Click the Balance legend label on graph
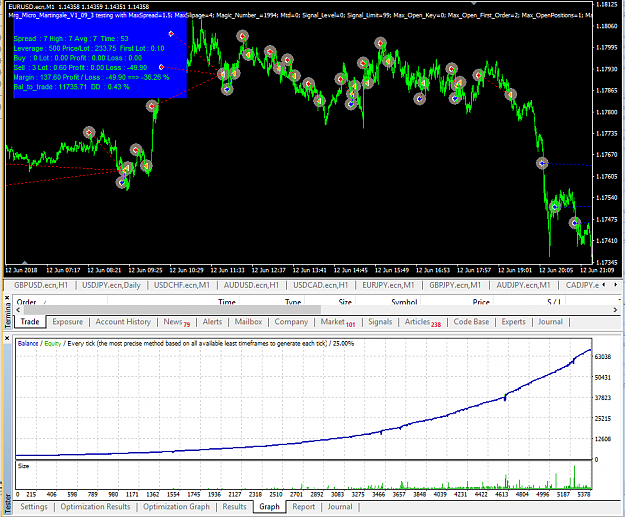 click(28, 343)
